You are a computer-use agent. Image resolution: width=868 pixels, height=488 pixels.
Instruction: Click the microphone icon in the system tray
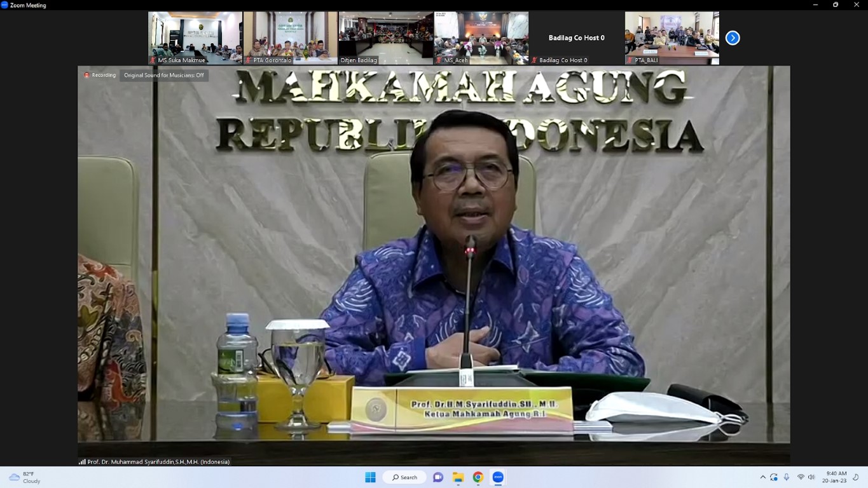(x=787, y=477)
